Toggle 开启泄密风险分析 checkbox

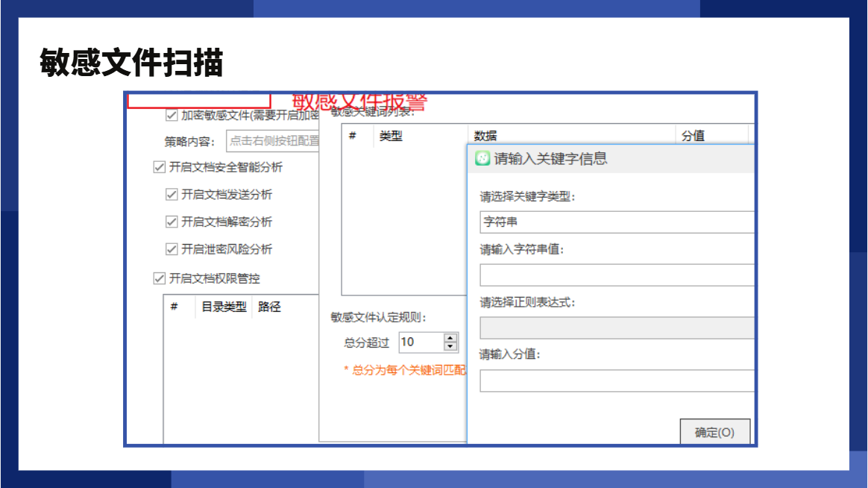[171, 249]
